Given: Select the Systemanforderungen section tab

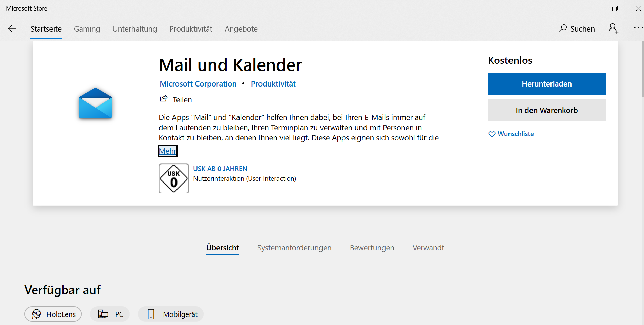Looking at the screenshot, I should pyautogui.click(x=294, y=248).
